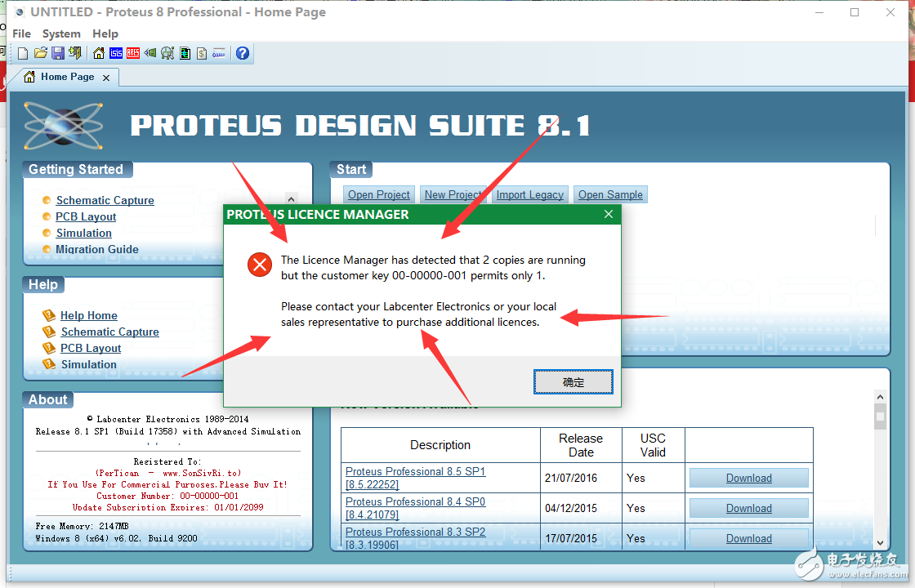The height and width of the screenshot is (588, 915).
Task: Open Design Explorer toolbar icon
Action: pos(185,54)
